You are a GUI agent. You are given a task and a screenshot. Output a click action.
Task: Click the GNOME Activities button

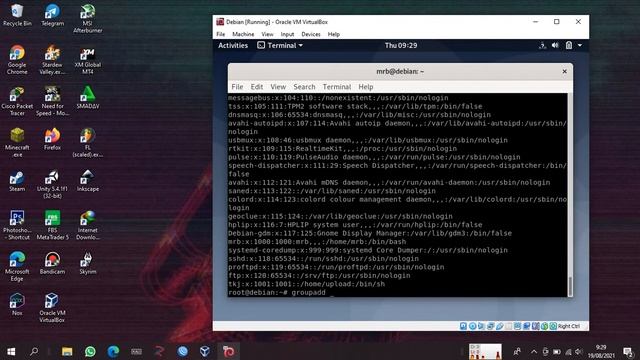(x=233, y=45)
